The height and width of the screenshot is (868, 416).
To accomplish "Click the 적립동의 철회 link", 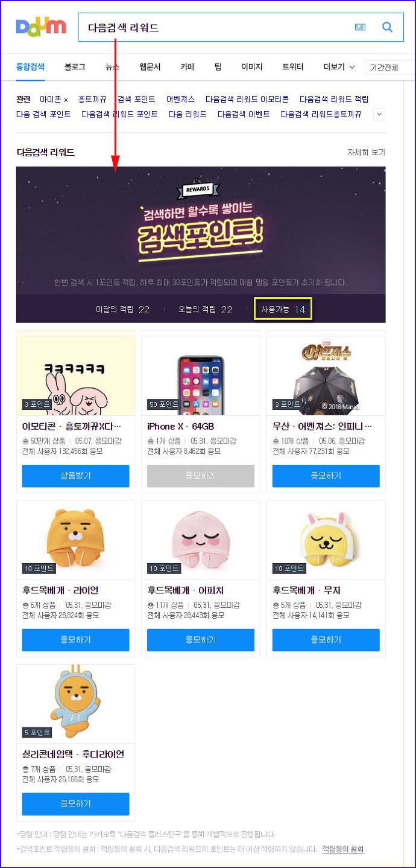I will pyautogui.click(x=342, y=849).
